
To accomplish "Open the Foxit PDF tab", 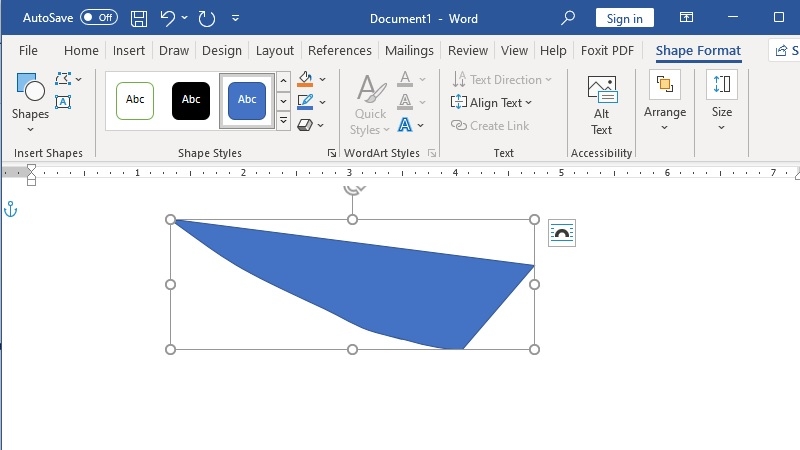I will (607, 51).
